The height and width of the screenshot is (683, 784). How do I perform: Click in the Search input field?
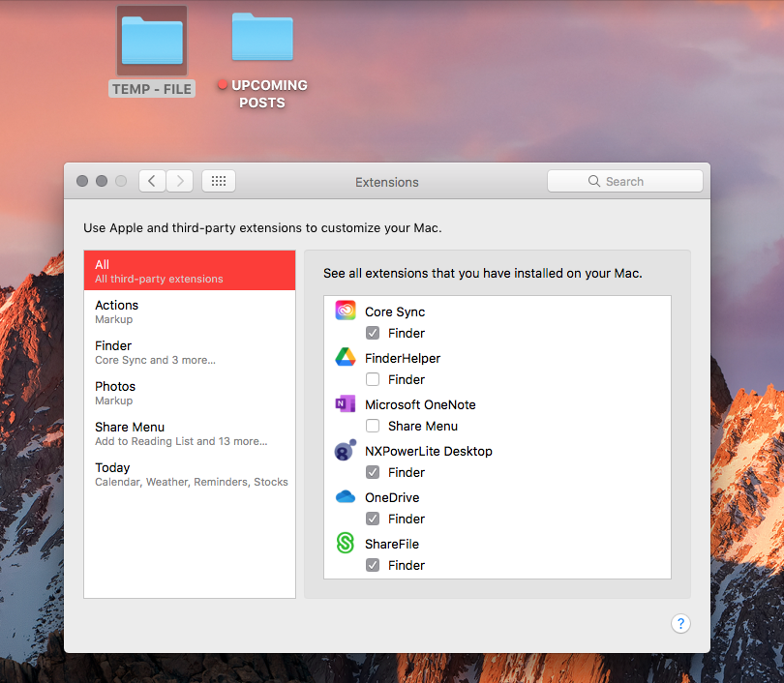click(625, 181)
